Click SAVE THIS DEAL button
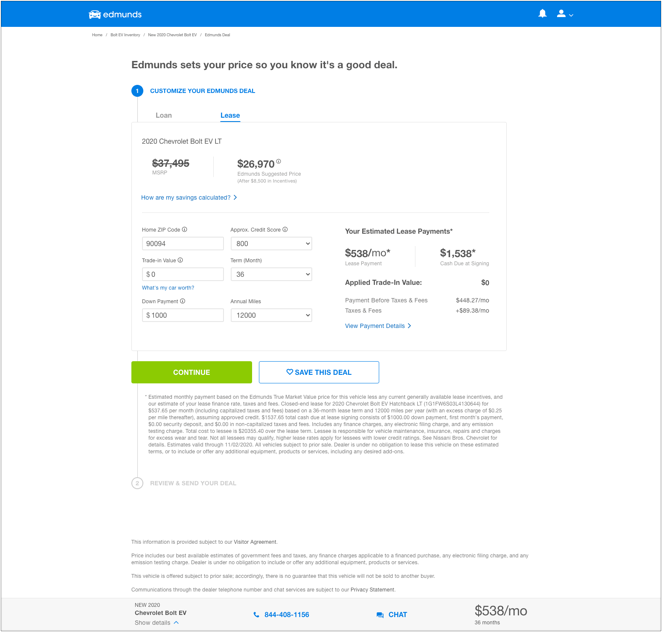 (x=319, y=372)
